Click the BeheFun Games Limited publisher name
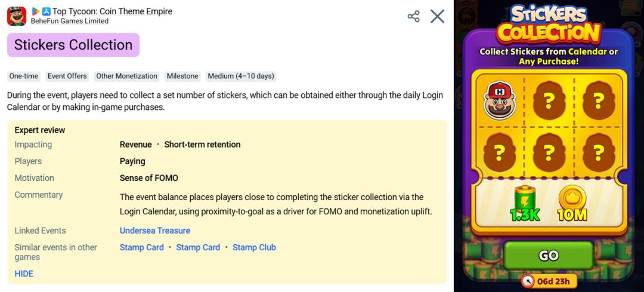The width and height of the screenshot is (644, 292). (70, 21)
